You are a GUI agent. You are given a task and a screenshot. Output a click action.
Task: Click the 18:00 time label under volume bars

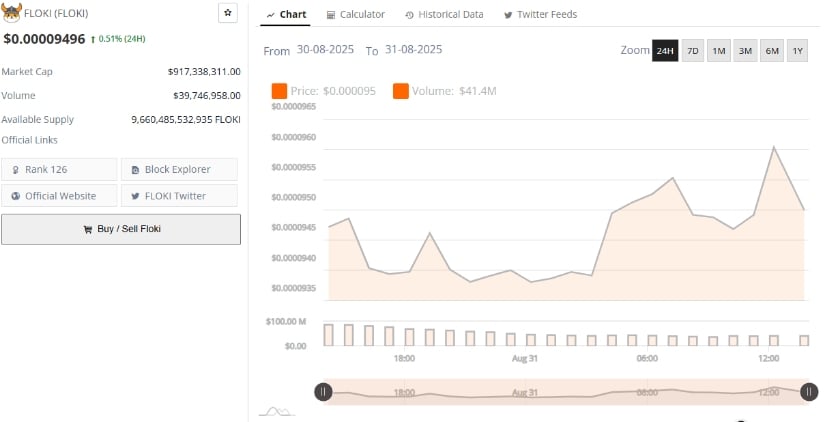[404, 358]
